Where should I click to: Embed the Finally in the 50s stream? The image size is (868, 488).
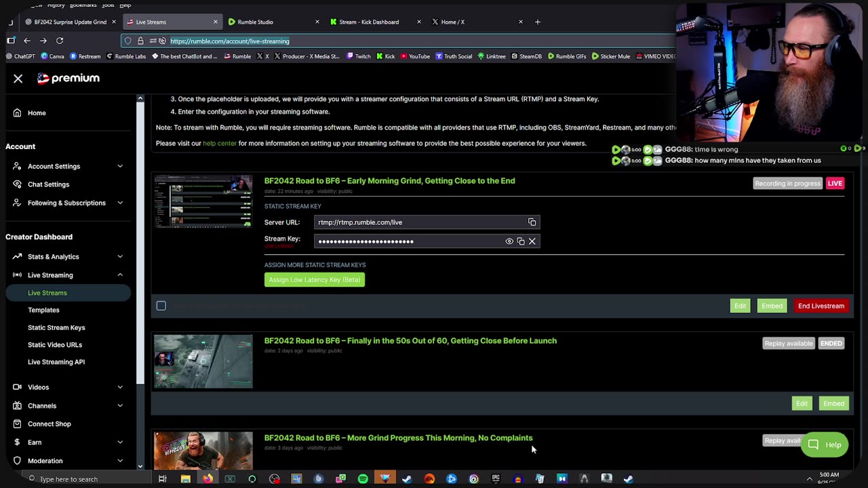[x=833, y=404]
